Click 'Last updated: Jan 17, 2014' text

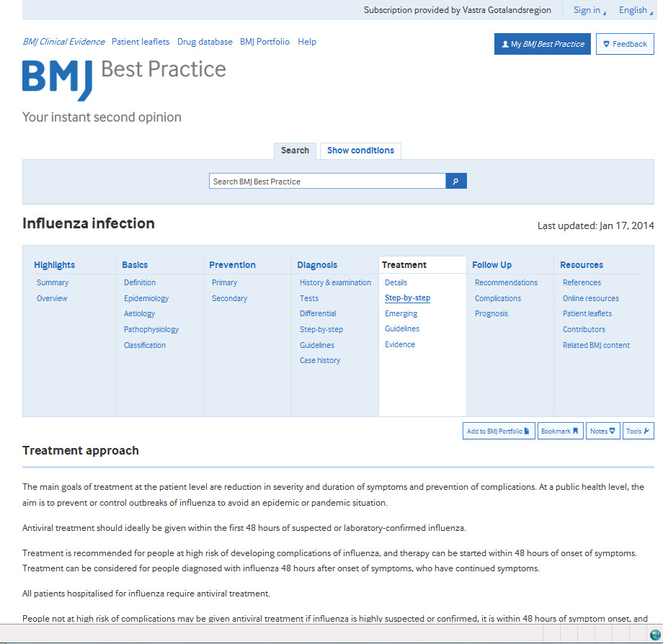[596, 225]
